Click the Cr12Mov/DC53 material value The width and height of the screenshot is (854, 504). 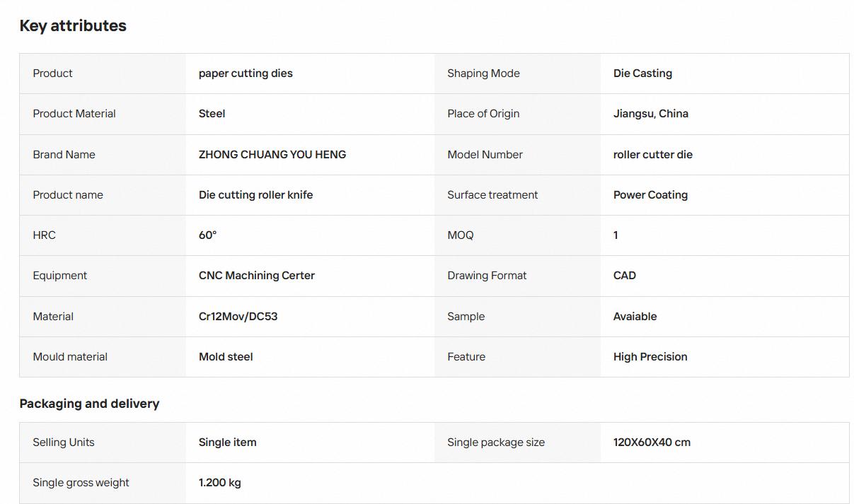[238, 317]
